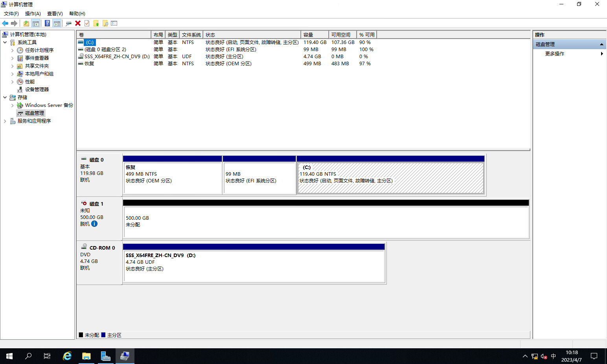Viewport: 607px width, 364px height.
Task: Click the blue Back arrow in toolbar
Action: point(5,24)
